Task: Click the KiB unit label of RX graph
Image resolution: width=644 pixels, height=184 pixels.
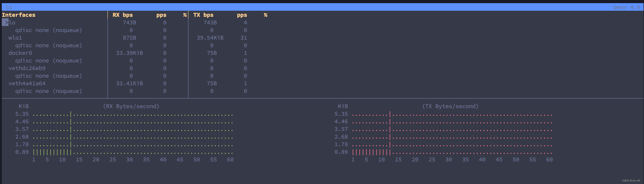Action: coord(24,106)
